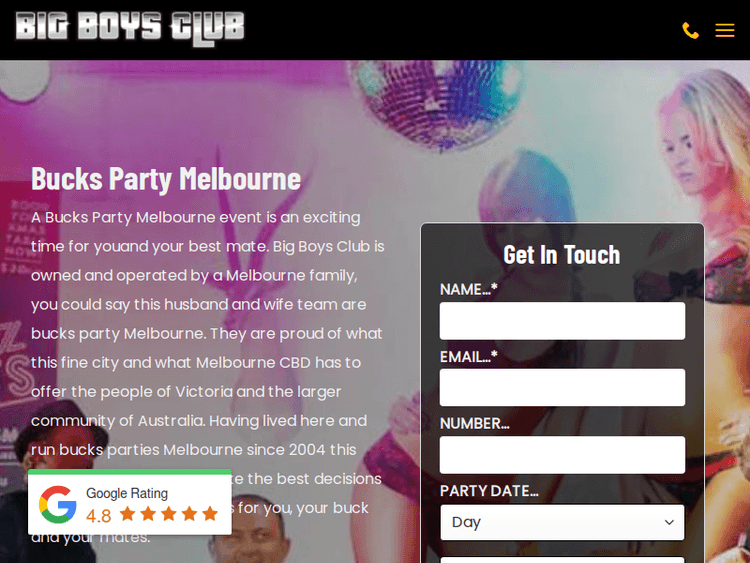
Task: Open the hamburger navigation menu
Action: point(725,30)
